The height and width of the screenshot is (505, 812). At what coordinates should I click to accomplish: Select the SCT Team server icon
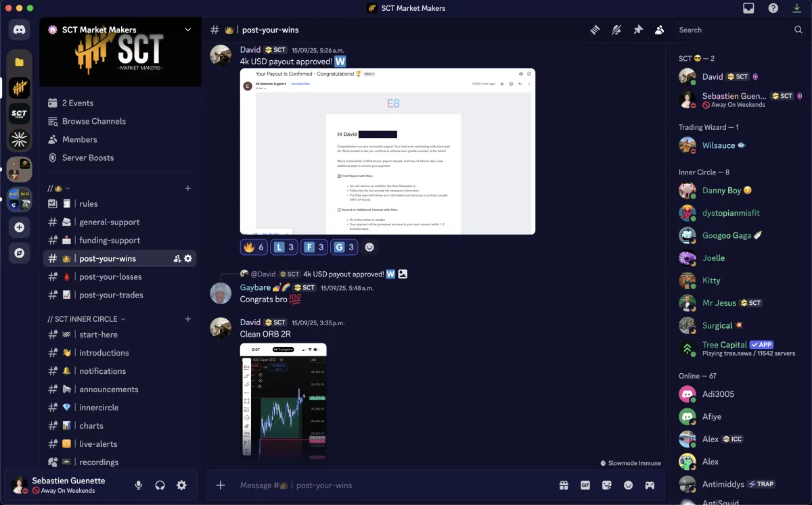click(x=19, y=114)
